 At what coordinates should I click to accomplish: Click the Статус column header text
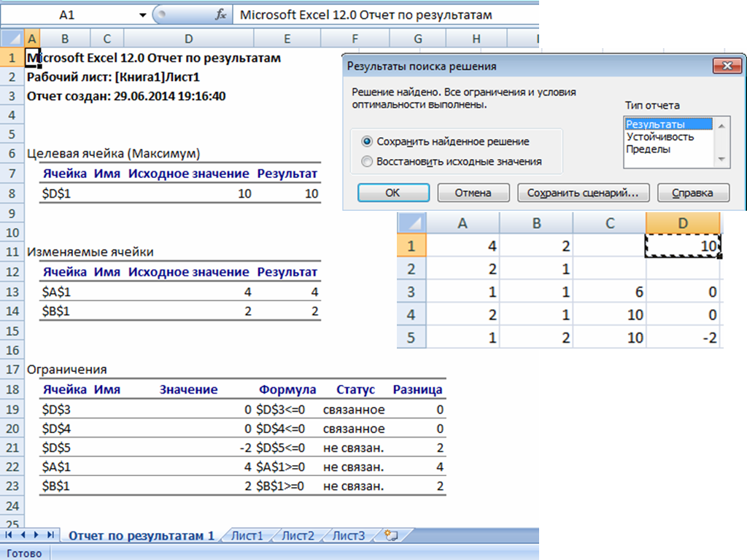coord(355,389)
